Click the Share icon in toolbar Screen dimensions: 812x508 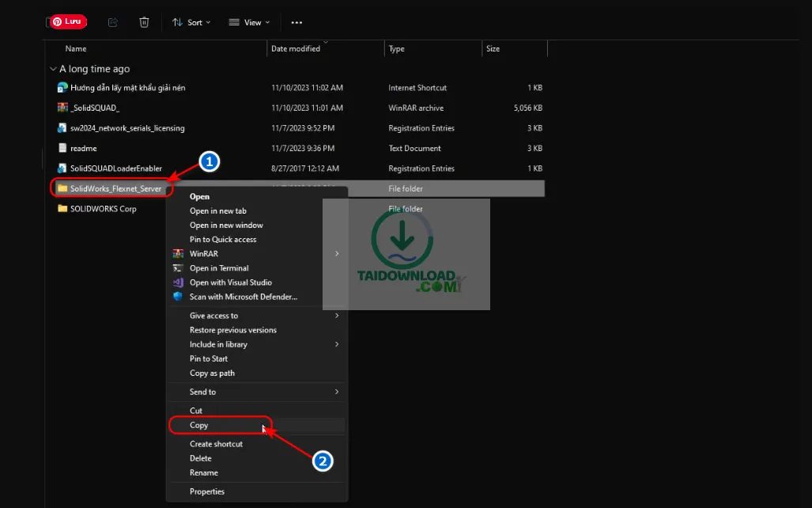[112, 22]
